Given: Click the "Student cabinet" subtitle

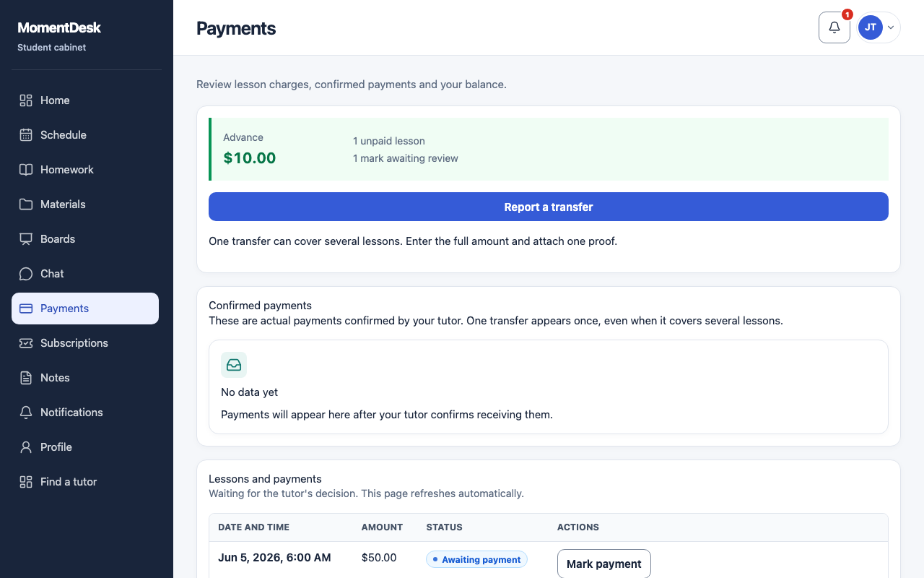Looking at the screenshot, I should click(52, 48).
